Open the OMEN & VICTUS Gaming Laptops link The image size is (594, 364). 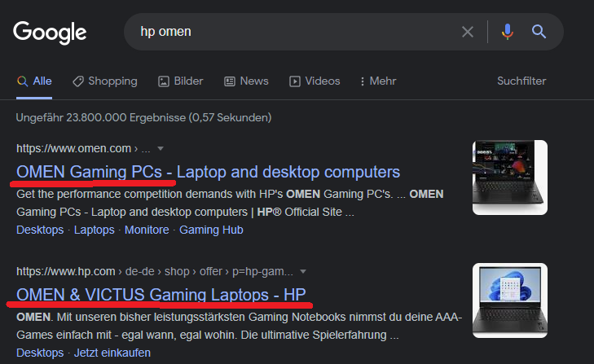161,295
